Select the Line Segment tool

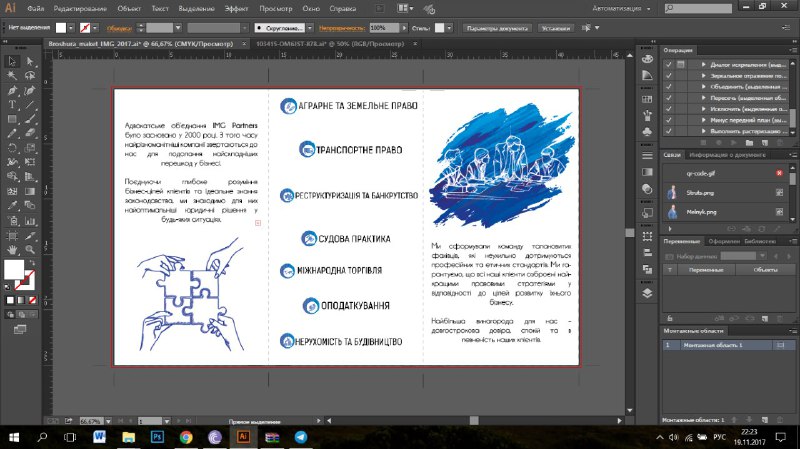(x=30, y=105)
